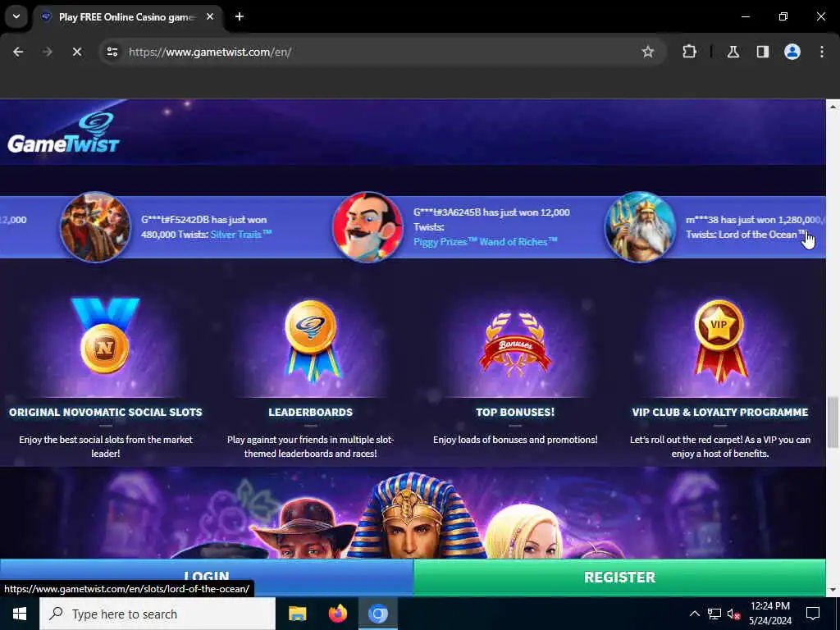Open the Windows notification center
The image size is (840, 630).
pos(813,614)
